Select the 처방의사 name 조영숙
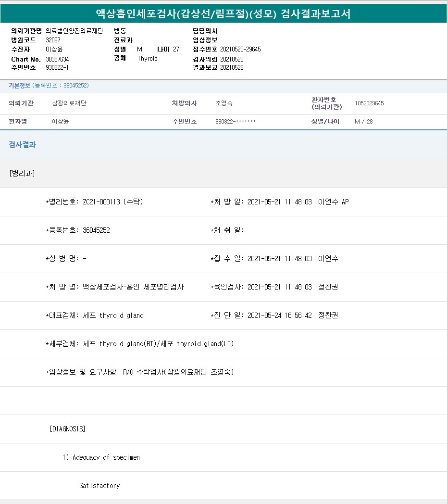Image resolution: width=447 pixels, height=504 pixels. [224, 103]
